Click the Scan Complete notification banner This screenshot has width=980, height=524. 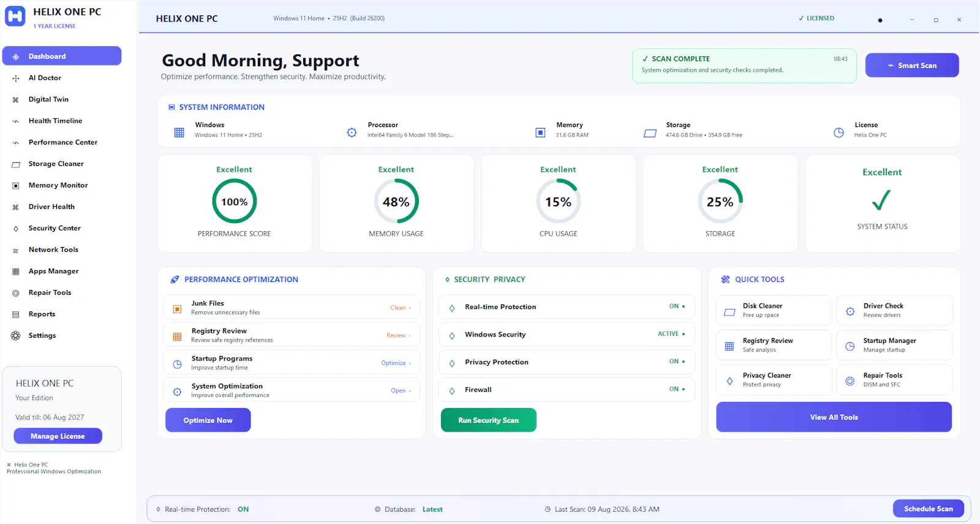[x=744, y=66]
